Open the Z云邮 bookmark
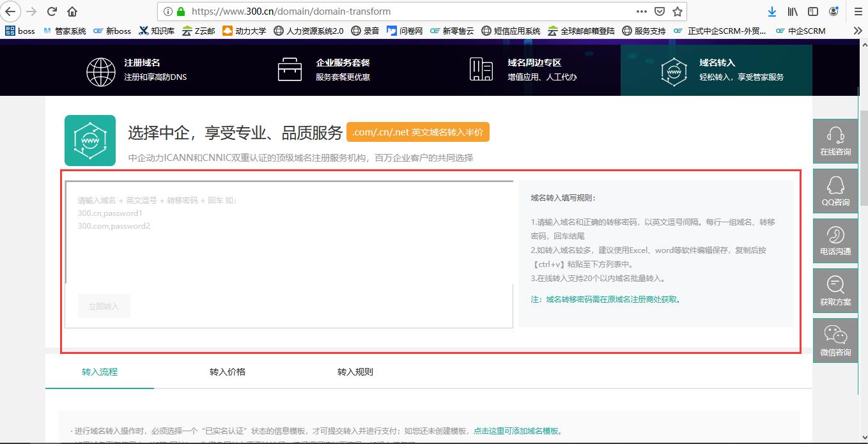The image size is (868, 444). tap(199, 31)
